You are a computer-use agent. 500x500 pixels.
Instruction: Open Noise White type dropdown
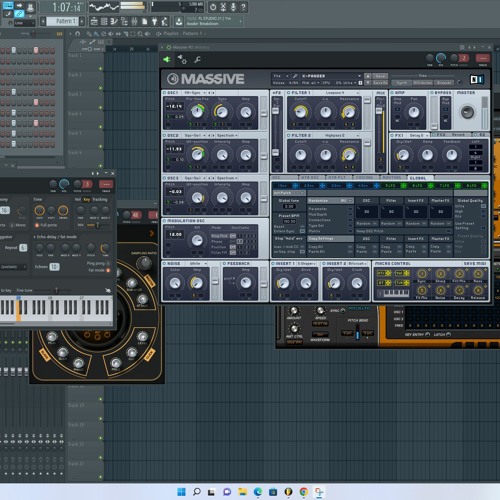pos(196,264)
